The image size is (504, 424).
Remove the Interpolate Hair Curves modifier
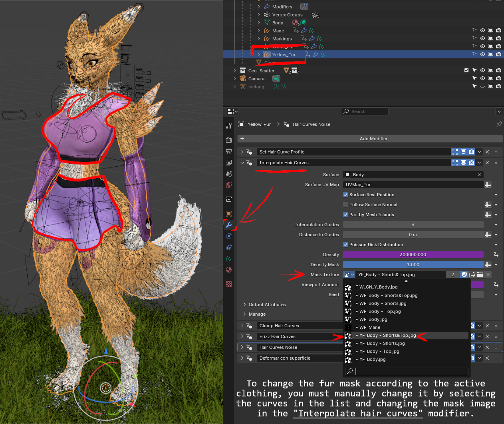click(x=487, y=163)
